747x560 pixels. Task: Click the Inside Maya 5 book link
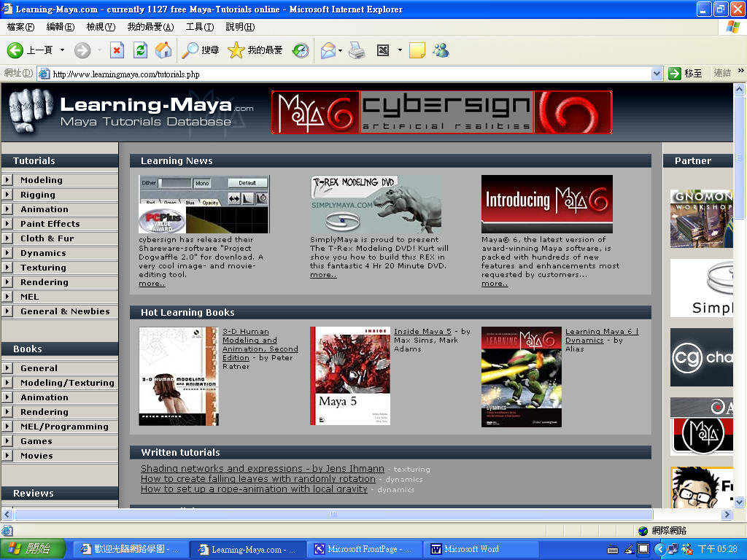(422, 332)
